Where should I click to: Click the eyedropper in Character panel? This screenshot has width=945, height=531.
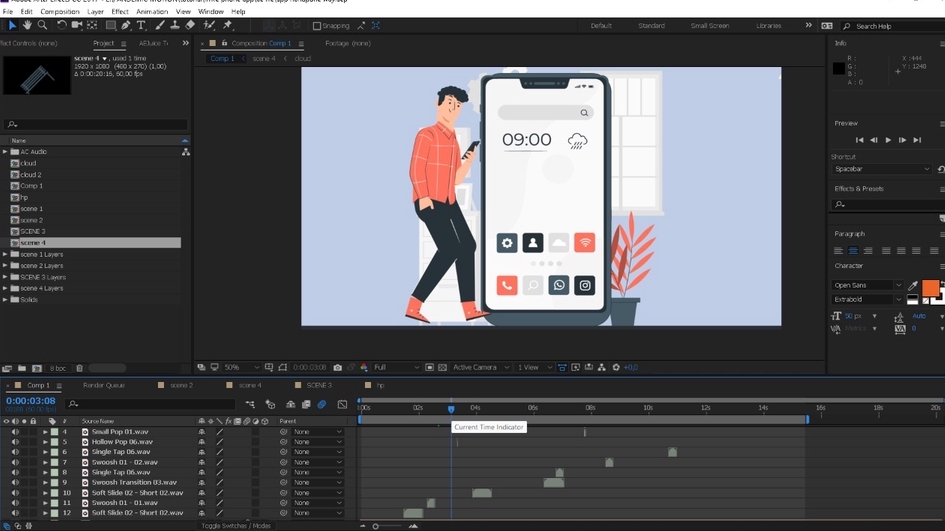click(x=914, y=286)
